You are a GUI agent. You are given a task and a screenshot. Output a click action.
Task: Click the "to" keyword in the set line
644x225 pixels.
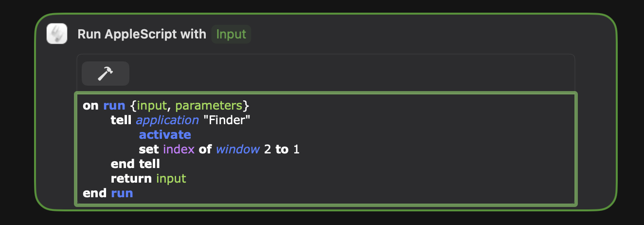(x=282, y=149)
